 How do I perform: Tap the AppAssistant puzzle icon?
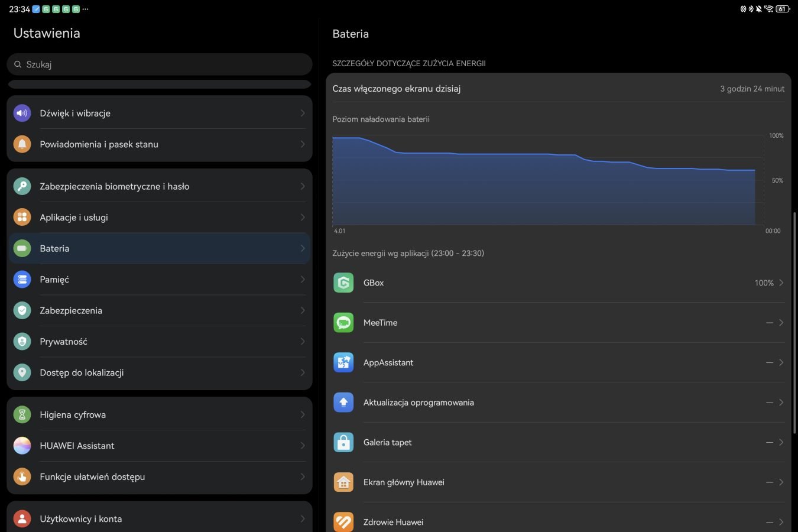tap(343, 362)
